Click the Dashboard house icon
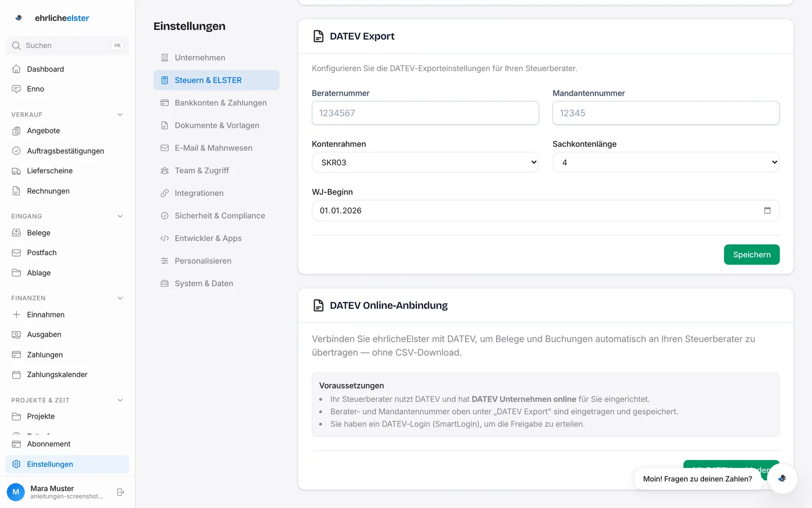This screenshot has height=508, width=812. click(x=16, y=69)
